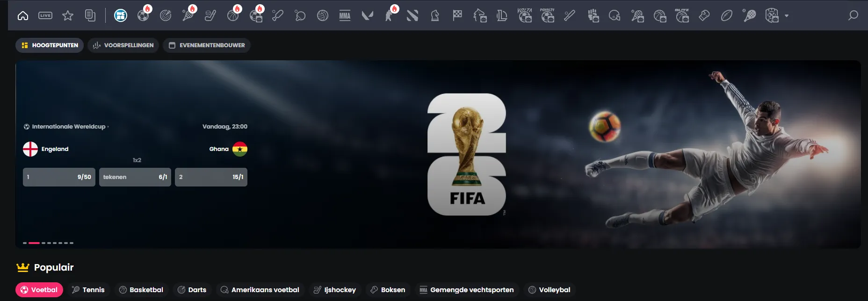Viewport: 868px width, 301px height.
Task: Select the WC 26 World Cup icon
Action: [x=121, y=15]
